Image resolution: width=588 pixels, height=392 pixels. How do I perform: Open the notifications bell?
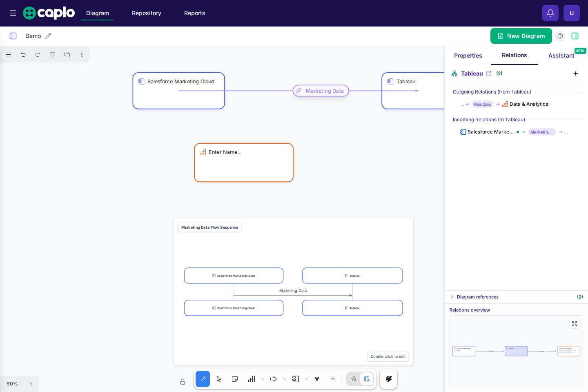(x=550, y=13)
